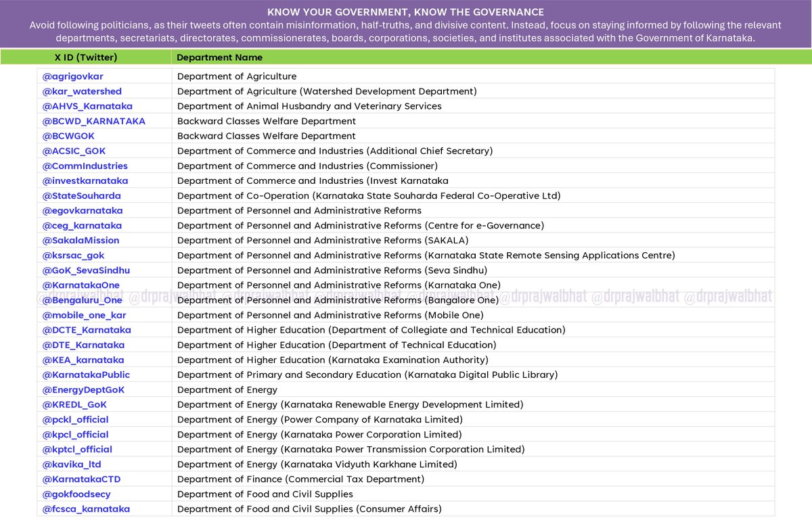Open the @kar_watershed handle link
This screenshot has width=812, height=528.
coord(82,91)
